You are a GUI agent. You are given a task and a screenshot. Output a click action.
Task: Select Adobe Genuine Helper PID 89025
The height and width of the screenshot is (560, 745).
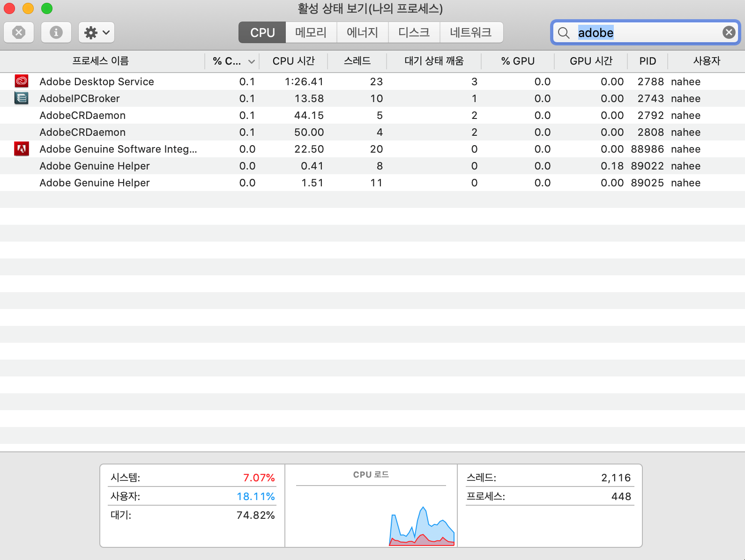point(372,183)
